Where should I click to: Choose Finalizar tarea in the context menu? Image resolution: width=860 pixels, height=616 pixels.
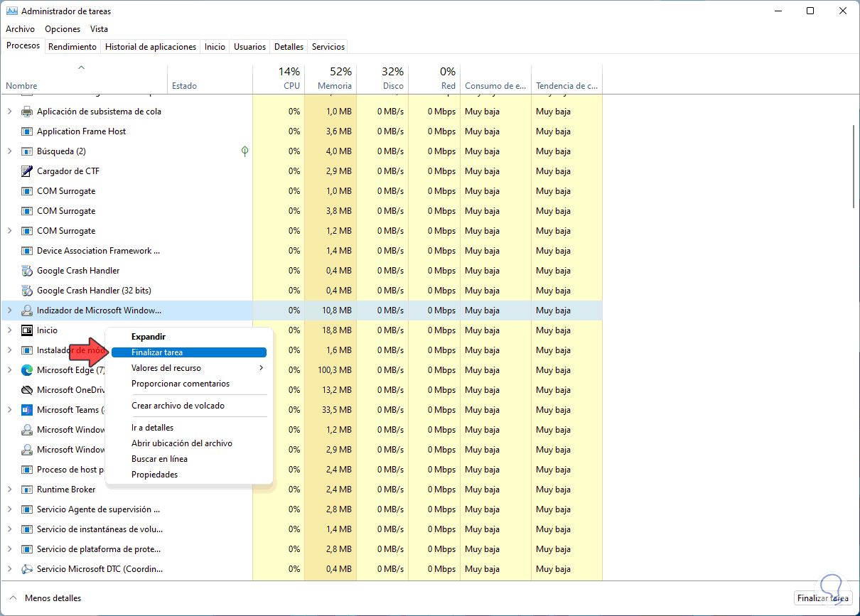coord(189,352)
